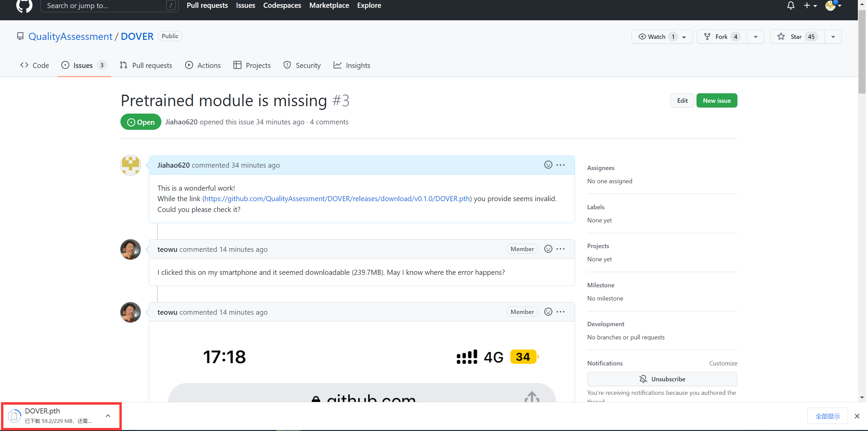Click the DOVER.pth file icon in download bar
Screen dimensions: 868x431
[14, 415]
